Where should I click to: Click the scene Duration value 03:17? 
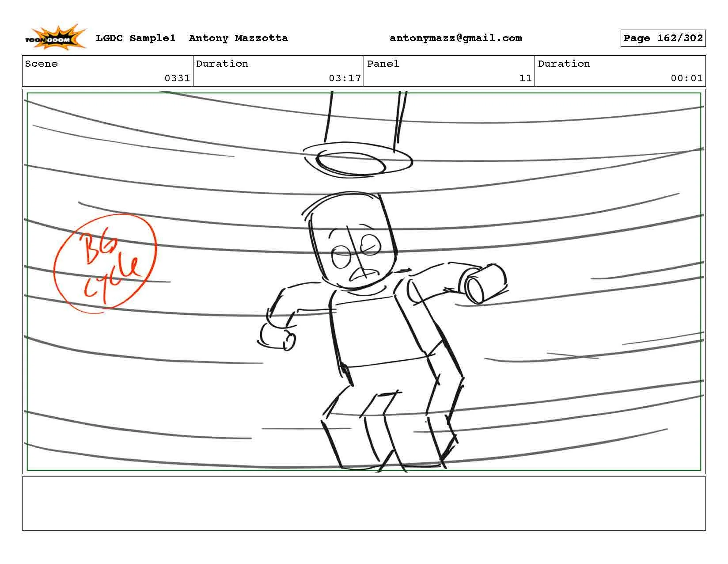pyautogui.click(x=345, y=78)
